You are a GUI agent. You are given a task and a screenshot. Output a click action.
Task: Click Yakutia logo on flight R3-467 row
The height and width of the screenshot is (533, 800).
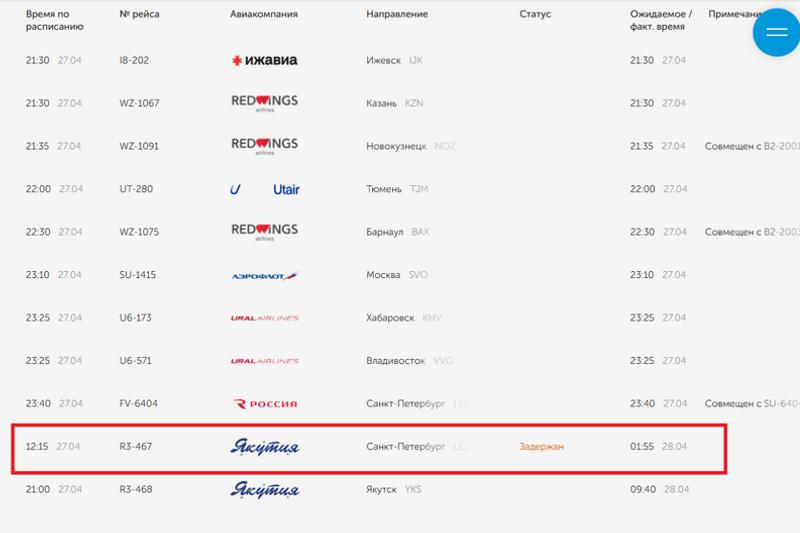[x=265, y=447]
